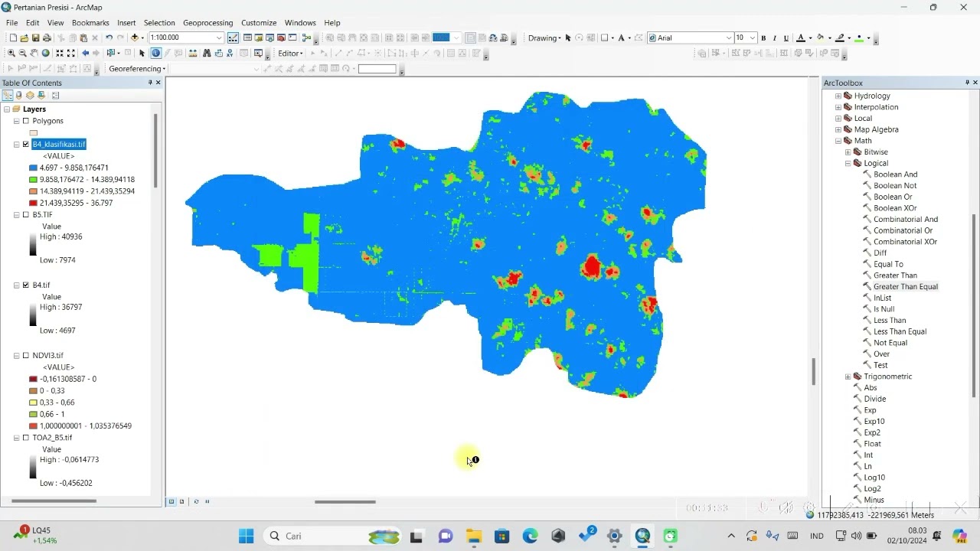Screen dimensions: 980x551
Task: Collapse the Layers data frame
Action: click(x=6, y=109)
